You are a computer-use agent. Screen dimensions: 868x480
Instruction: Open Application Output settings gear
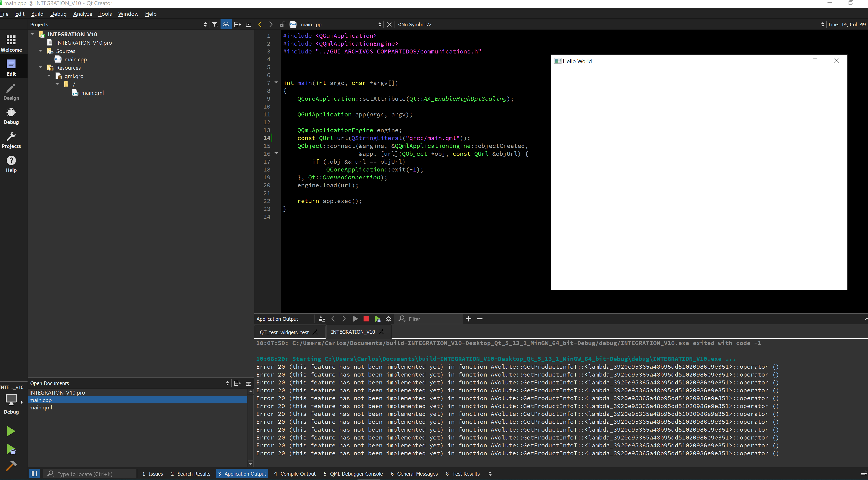click(389, 318)
